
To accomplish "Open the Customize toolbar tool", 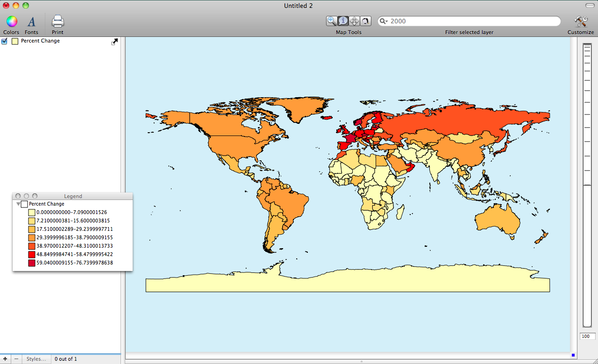I will pos(581,21).
